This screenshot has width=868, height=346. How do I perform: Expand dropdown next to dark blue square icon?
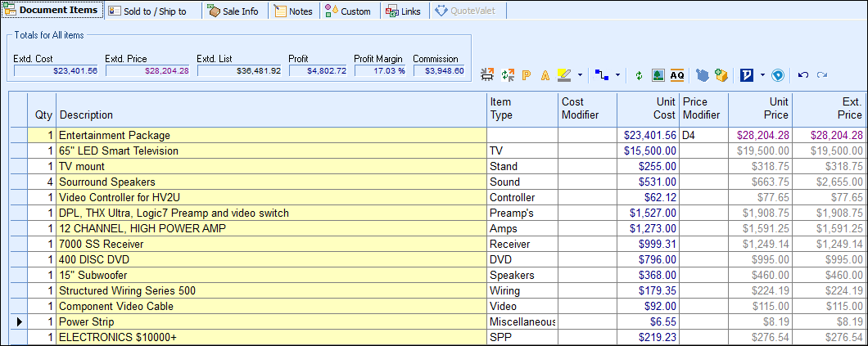click(762, 75)
